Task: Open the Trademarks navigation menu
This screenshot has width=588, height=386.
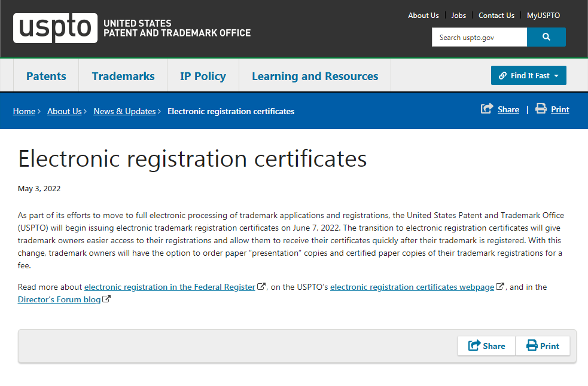Action: 123,76
